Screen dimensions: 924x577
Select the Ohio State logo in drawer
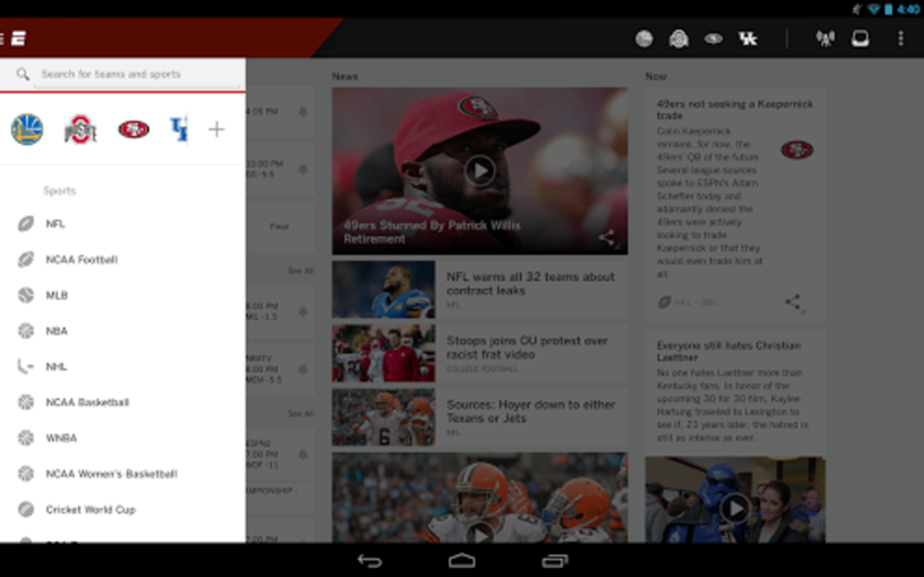tap(80, 129)
